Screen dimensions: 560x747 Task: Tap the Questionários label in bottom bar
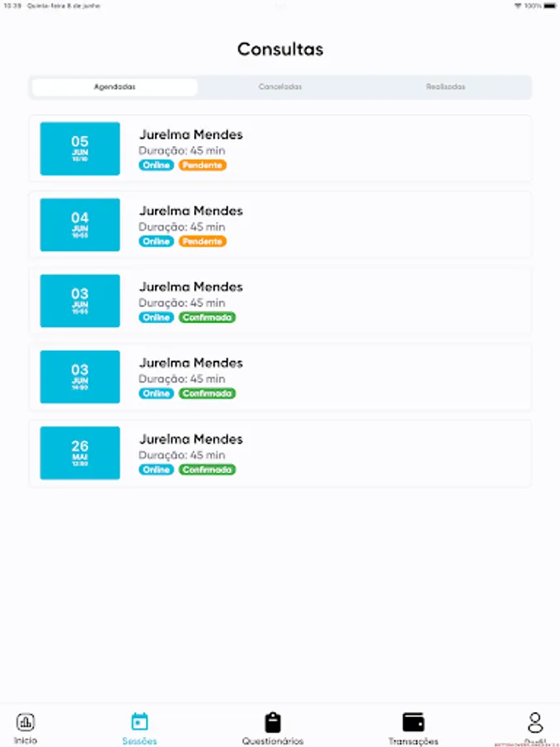coord(273,741)
